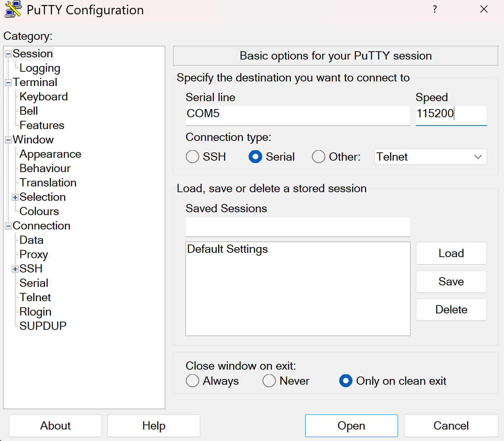Click the Load button
Screen dimensions: 504x441
(x=451, y=253)
